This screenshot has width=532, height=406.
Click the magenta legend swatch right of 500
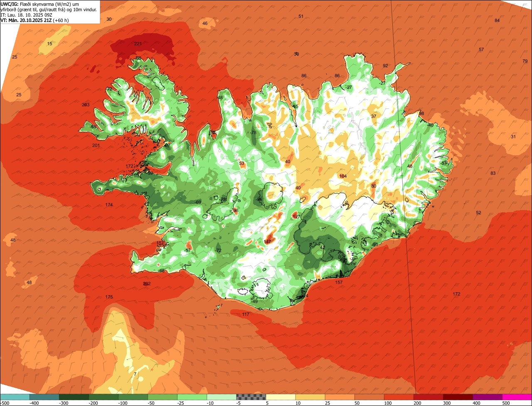click(x=517, y=397)
